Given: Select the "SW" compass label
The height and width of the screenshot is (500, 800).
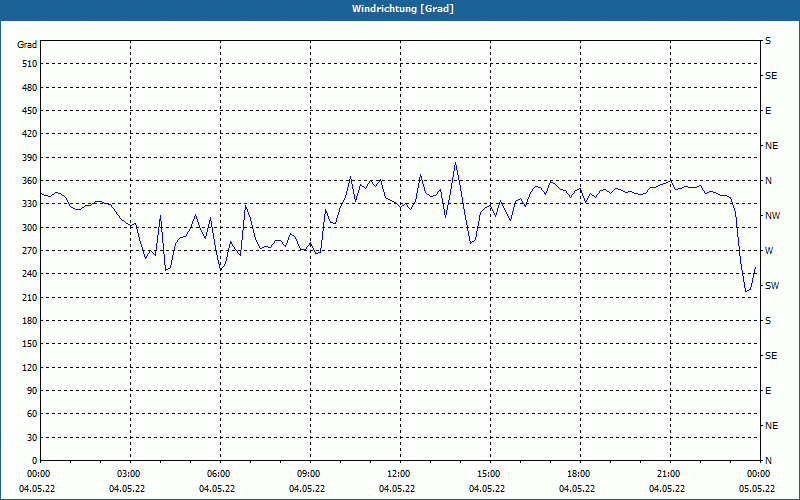Looking at the screenshot, I should [x=772, y=286].
